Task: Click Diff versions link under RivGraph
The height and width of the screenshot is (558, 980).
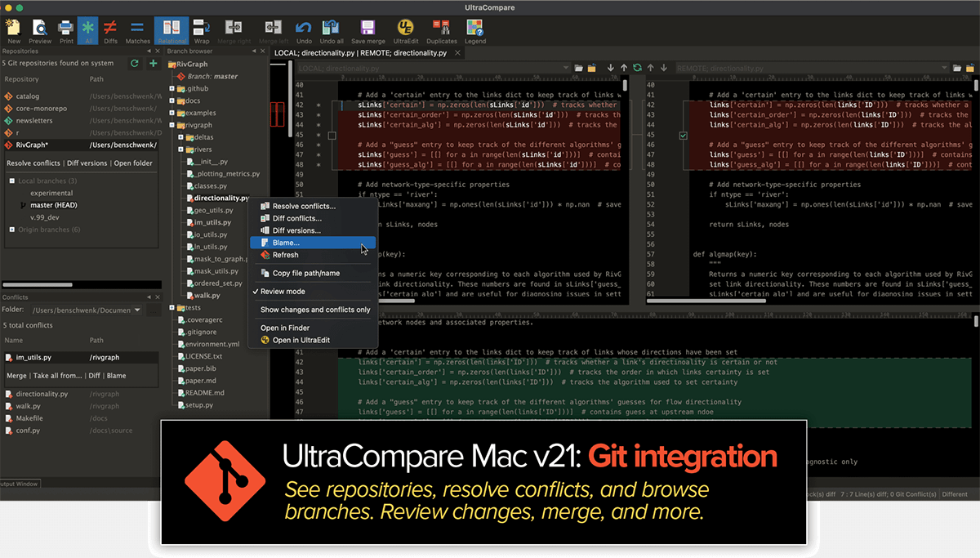Action: coord(87,163)
